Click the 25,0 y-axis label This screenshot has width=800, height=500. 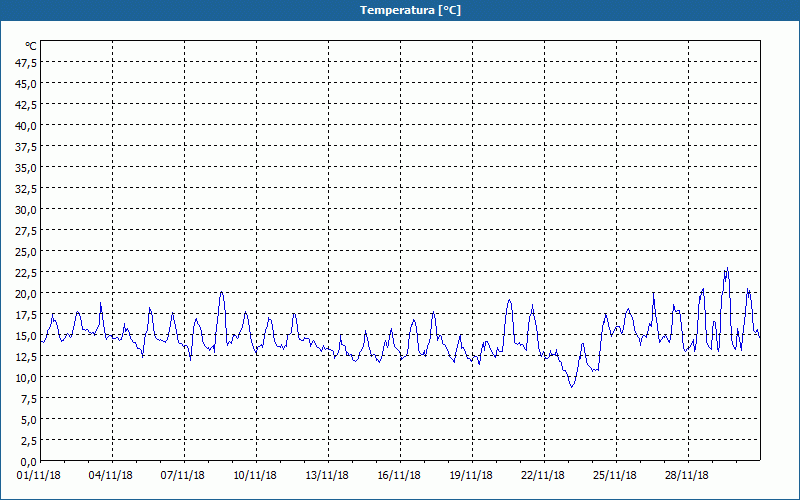tap(26, 252)
